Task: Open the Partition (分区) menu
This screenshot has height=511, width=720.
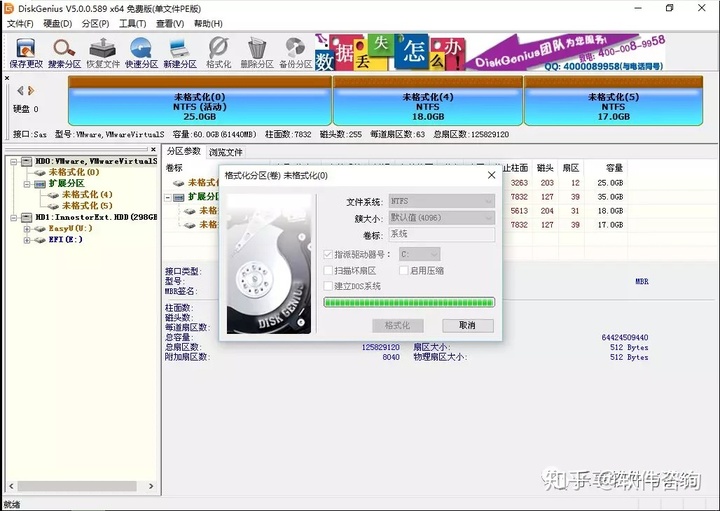Action: (95, 23)
